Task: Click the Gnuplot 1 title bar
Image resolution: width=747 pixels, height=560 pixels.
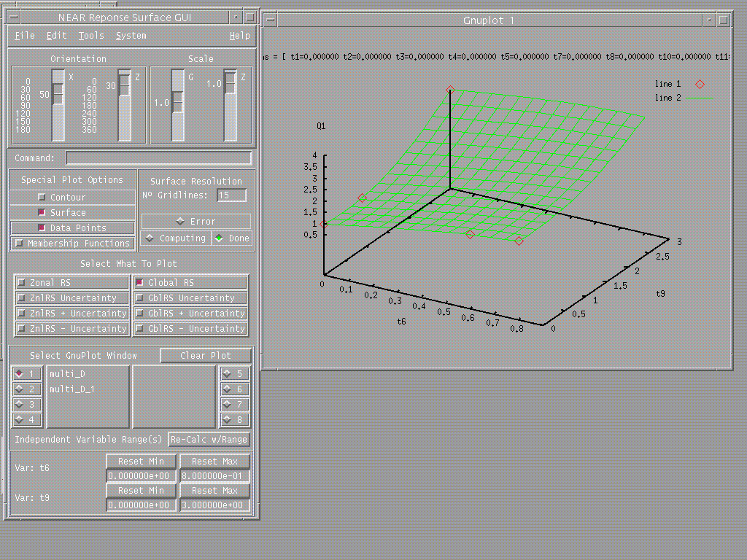Action: tap(489, 20)
